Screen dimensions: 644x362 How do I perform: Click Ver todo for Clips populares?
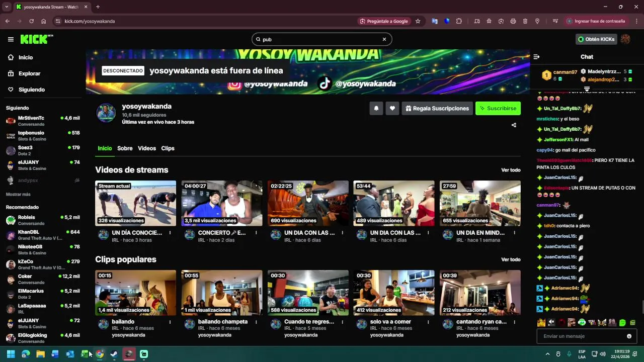511,259
